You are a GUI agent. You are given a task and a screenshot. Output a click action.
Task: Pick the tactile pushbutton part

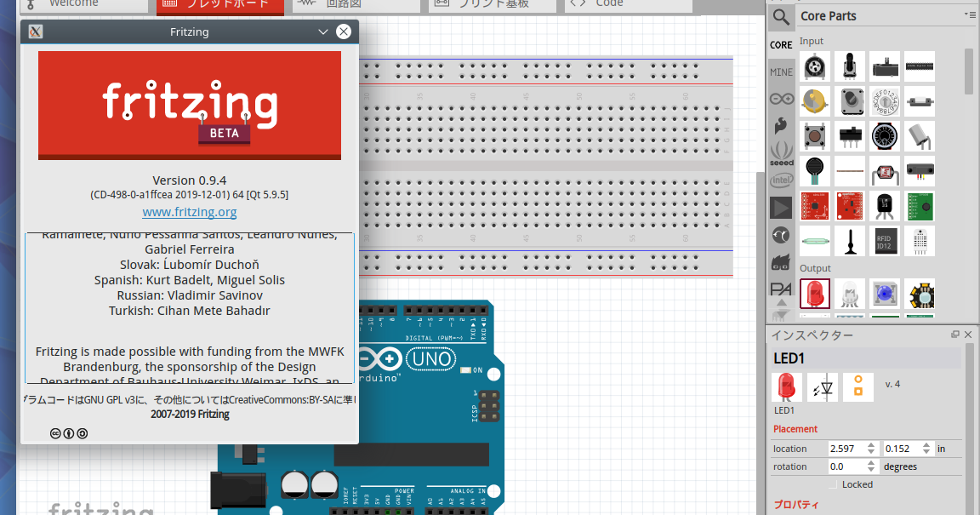click(814, 136)
